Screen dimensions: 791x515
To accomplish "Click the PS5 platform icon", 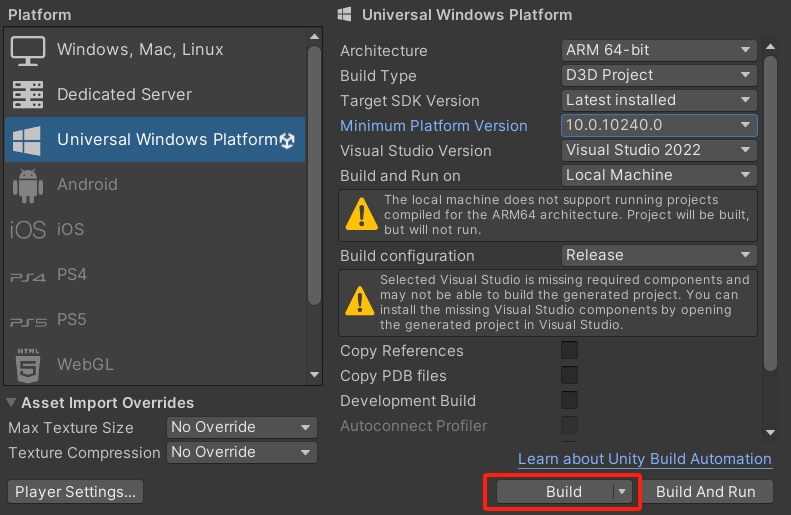I will click(28, 321).
